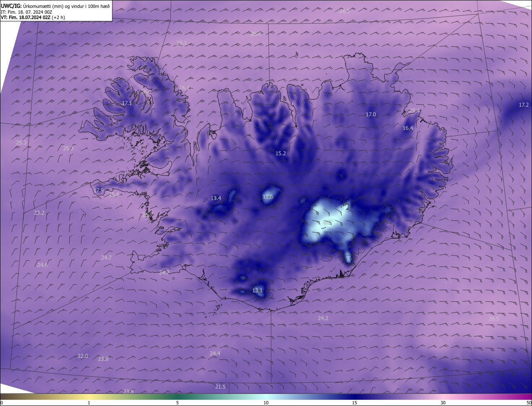Click the 17.1 value in the Westfjords
The width and height of the screenshot is (532, 406).
[127, 103]
